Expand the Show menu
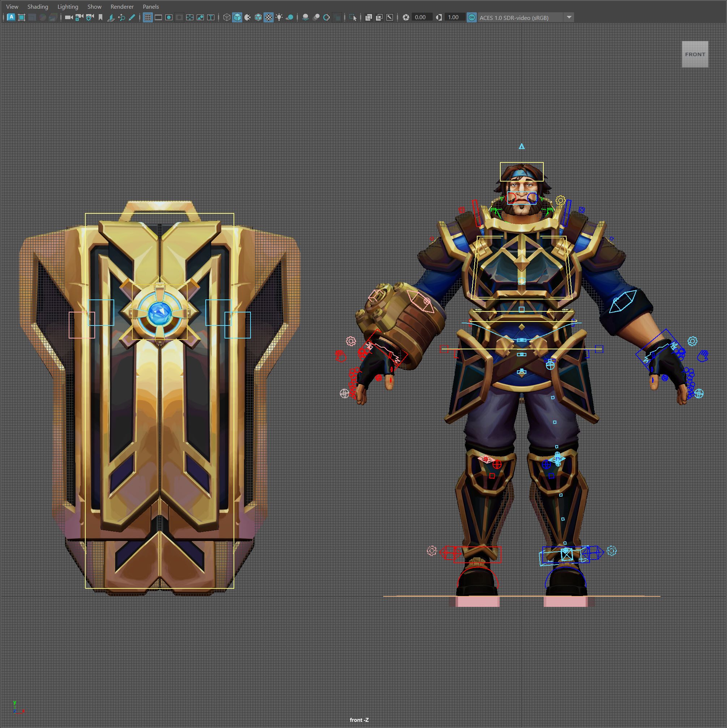The image size is (727, 728). pos(94,7)
